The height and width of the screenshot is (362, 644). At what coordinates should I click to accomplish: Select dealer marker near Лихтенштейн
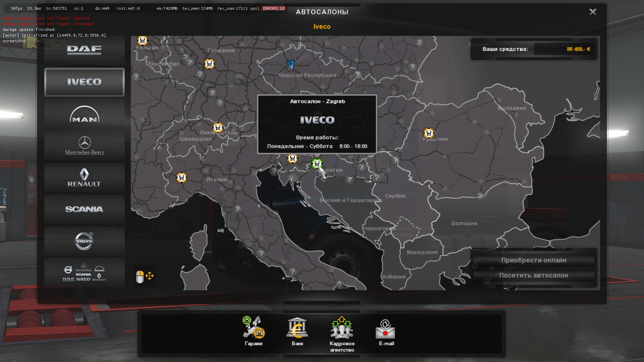coord(218,127)
